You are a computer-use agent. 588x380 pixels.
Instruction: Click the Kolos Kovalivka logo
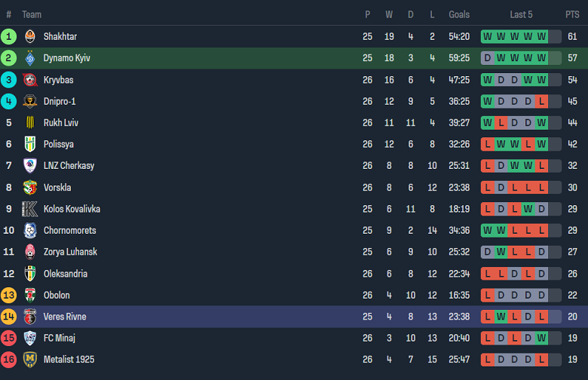click(30, 209)
